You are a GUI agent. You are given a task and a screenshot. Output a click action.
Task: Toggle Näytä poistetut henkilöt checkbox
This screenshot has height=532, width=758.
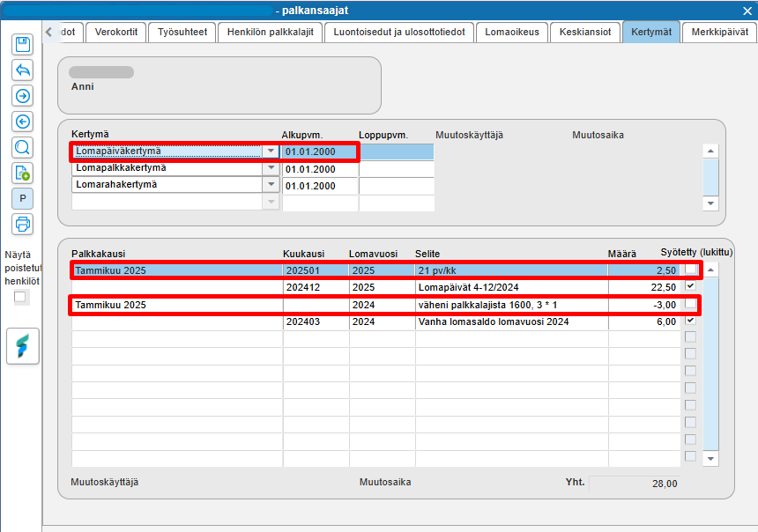[x=19, y=297]
